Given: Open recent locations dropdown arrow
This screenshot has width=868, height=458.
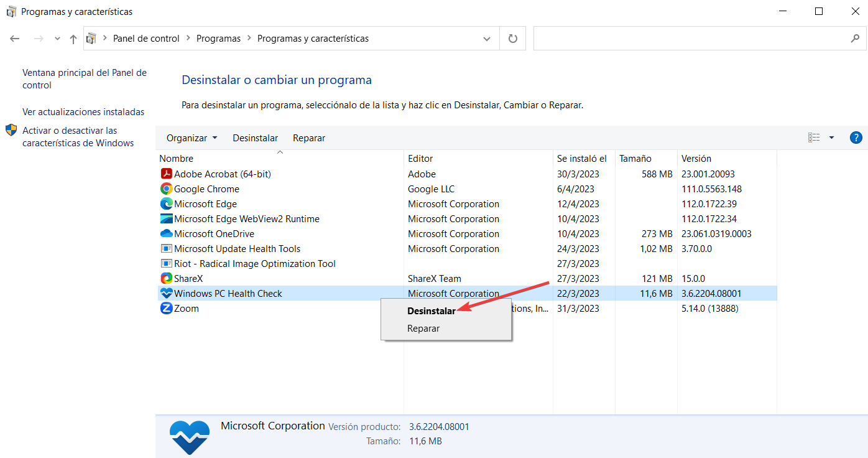Looking at the screenshot, I should (x=57, y=39).
